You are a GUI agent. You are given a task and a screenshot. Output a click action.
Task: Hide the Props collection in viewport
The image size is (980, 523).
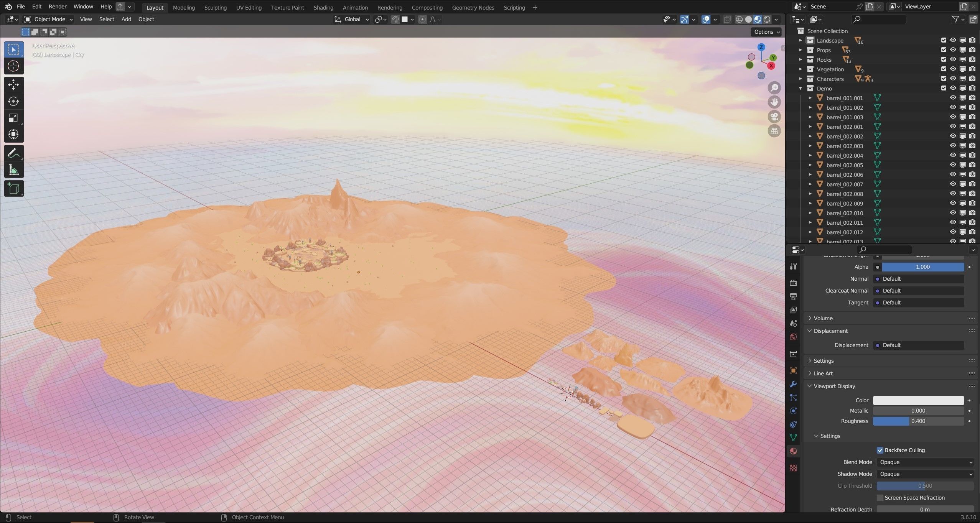(953, 50)
